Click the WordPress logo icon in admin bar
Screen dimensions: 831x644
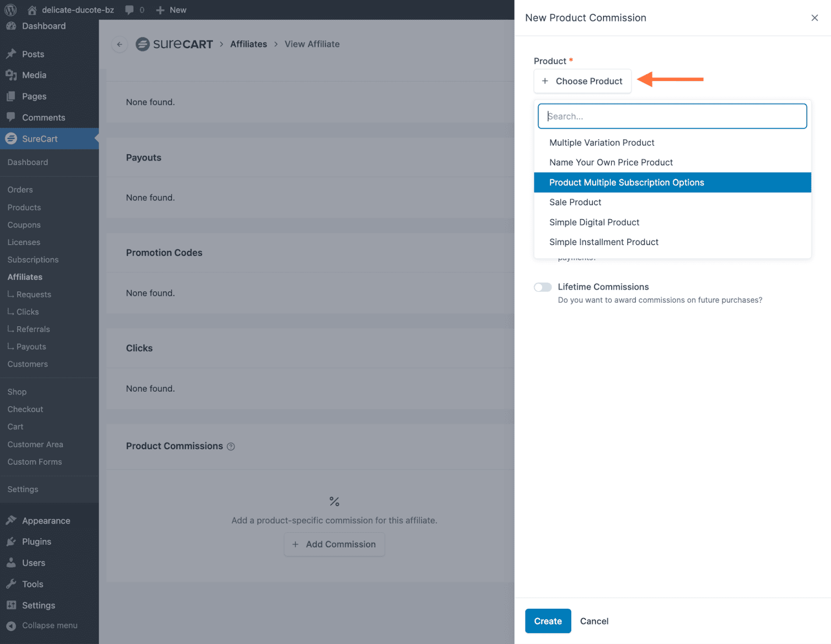(10, 10)
